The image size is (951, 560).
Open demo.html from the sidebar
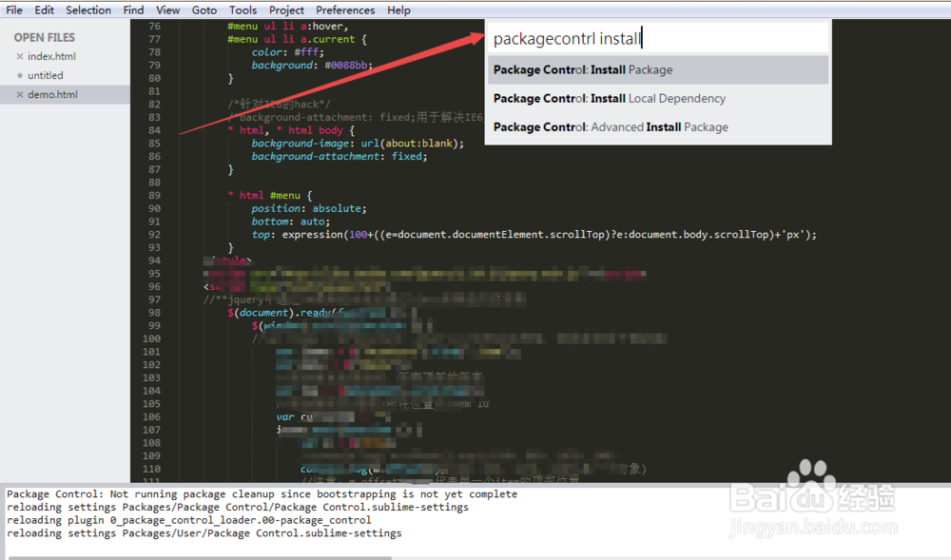tap(54, 94)
